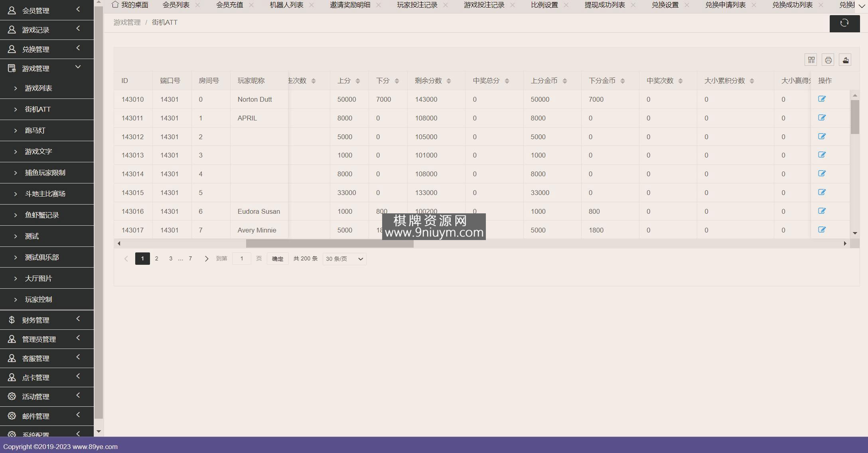Close the 机器人列表 tab
Screen dimensions: 868x453
pos(312,5)
